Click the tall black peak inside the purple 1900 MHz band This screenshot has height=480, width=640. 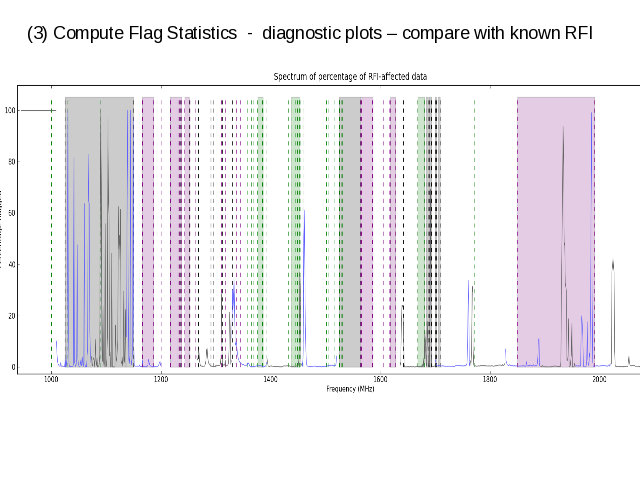click(564, 245)
